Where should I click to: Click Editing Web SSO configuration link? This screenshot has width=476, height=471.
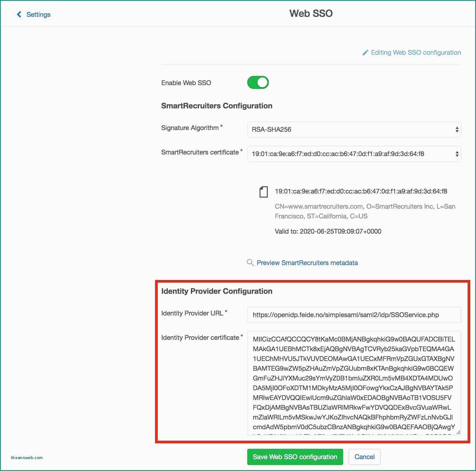click(x=416, y=53)
